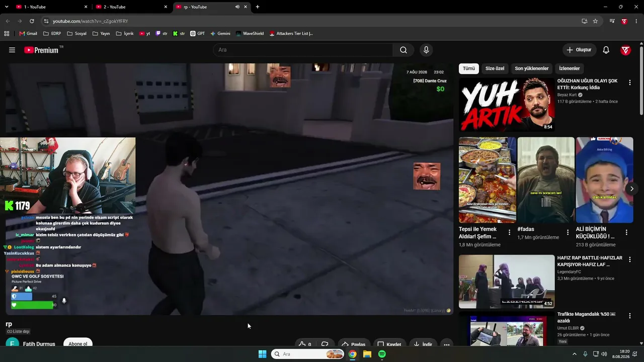Open the Gmail bookmark
The height and width of the screenshot is (362, 644).
(x=28, y=34)
